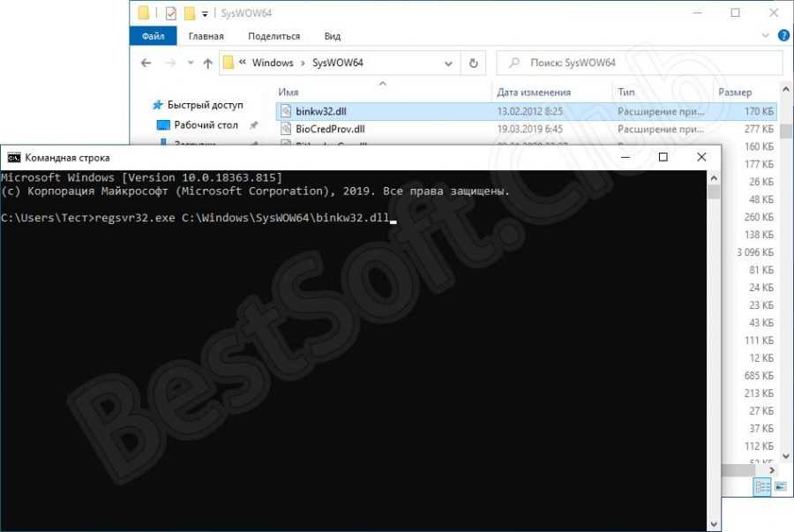
Task: Open the Вид ribbon tab
Action: point(332,36)
